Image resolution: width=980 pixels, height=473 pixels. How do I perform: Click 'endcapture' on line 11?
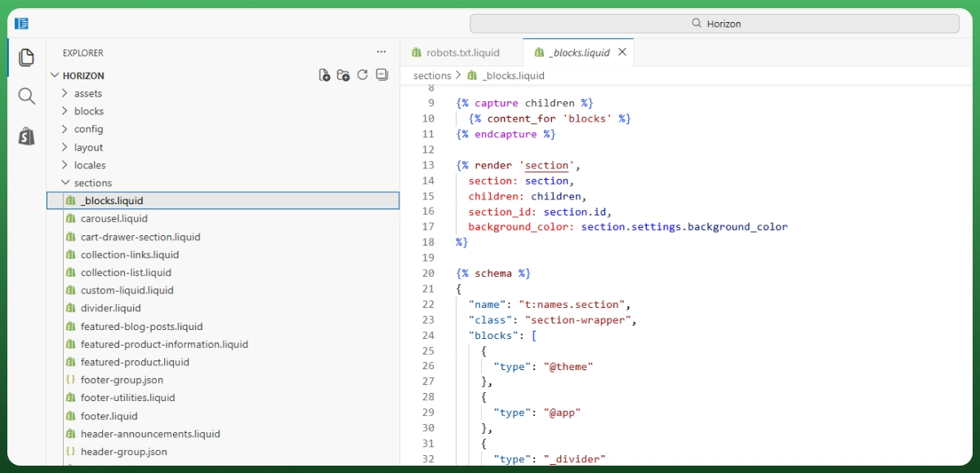[x=506, y=134]
